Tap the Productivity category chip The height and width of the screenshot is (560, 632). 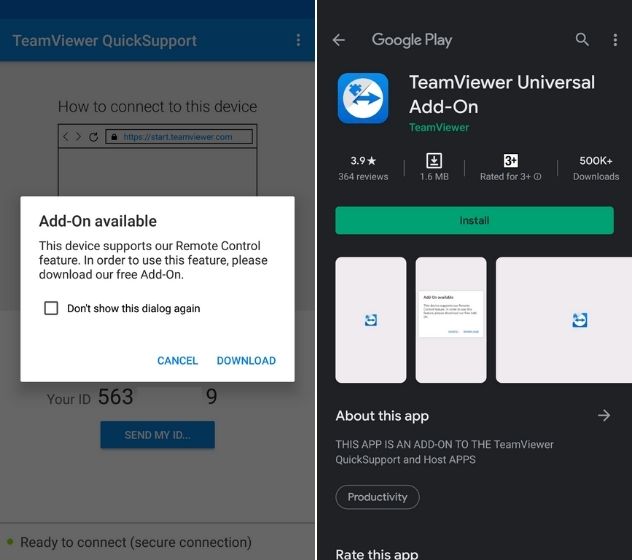tap(377, 497)
